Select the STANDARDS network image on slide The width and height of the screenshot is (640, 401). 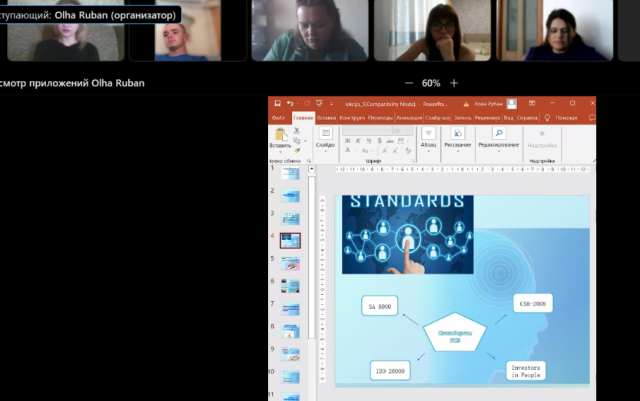click(408, 234)
